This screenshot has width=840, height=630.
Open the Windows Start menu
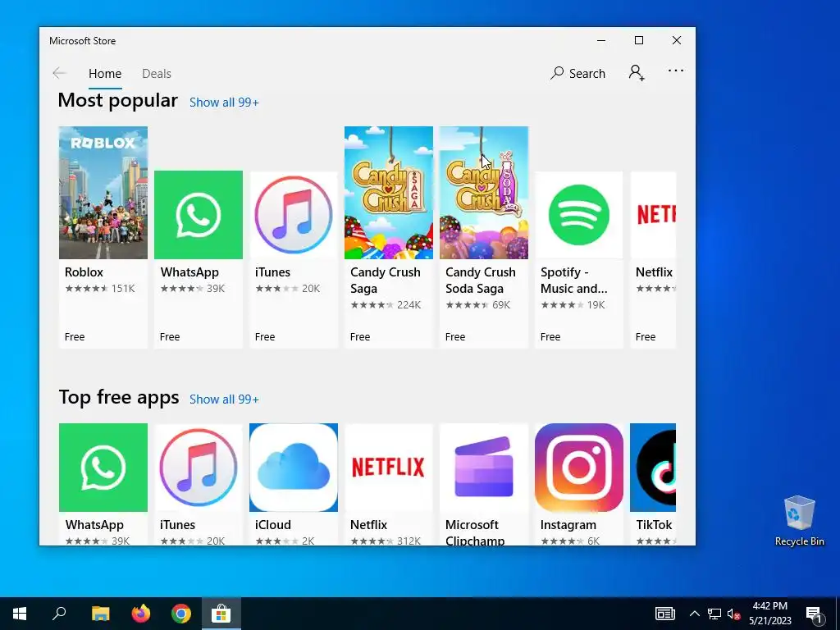click(x=20, y=614)
